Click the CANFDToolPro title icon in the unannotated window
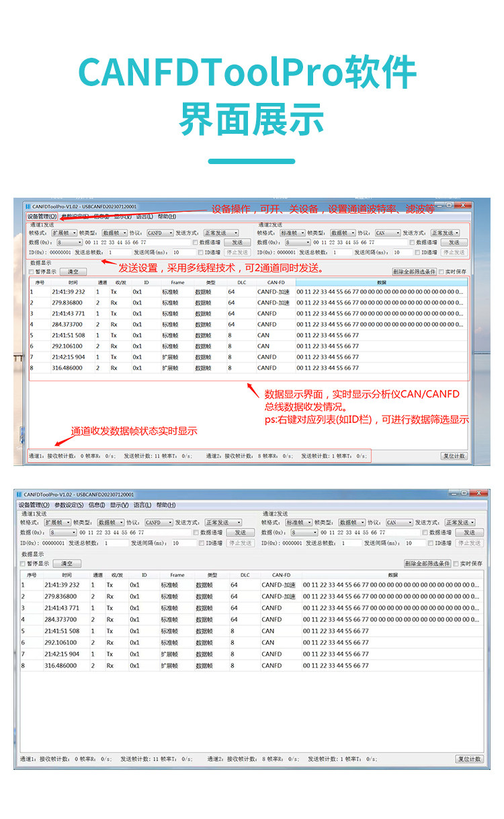 click(x=19, y=495)
